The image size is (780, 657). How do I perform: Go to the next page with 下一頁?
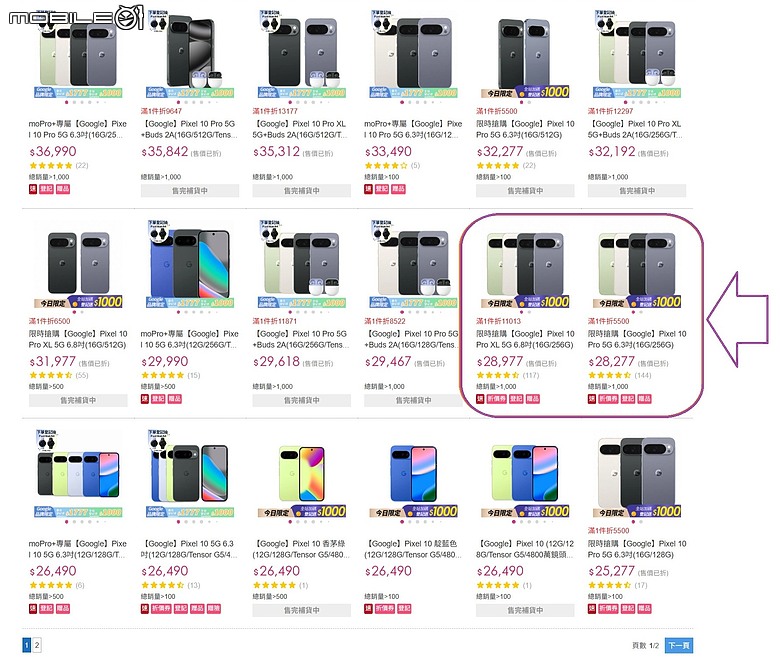[x=679, y=646]
